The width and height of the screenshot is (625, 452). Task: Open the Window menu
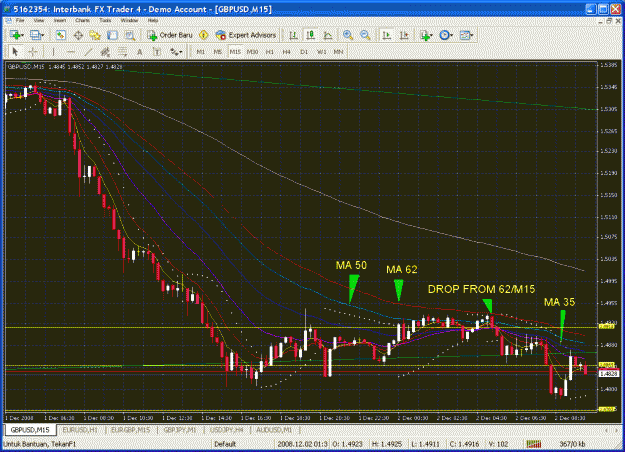tap(129, 20)
